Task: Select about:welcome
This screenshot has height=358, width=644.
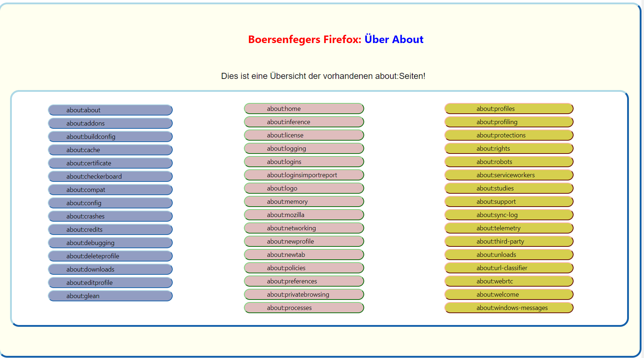Action: (x=509, y=295)
